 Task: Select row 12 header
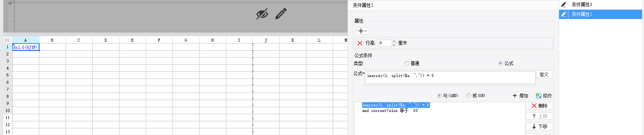8,125
